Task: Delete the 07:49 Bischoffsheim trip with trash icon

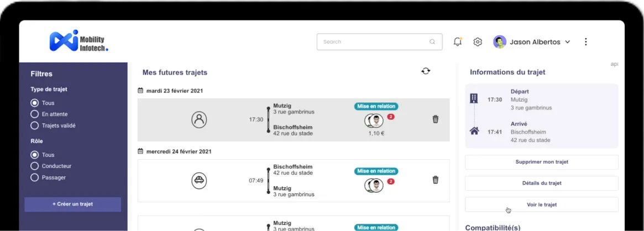Action: [436, 180]
